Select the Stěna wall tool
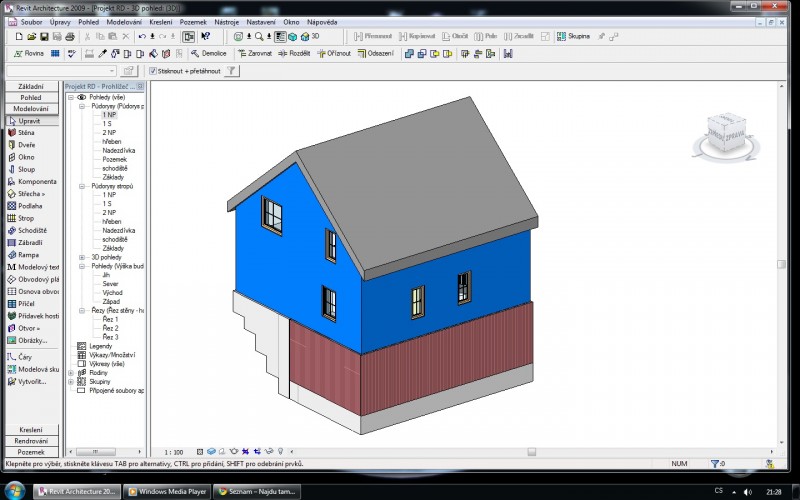 pyautogui.click(x=26, y=132)
